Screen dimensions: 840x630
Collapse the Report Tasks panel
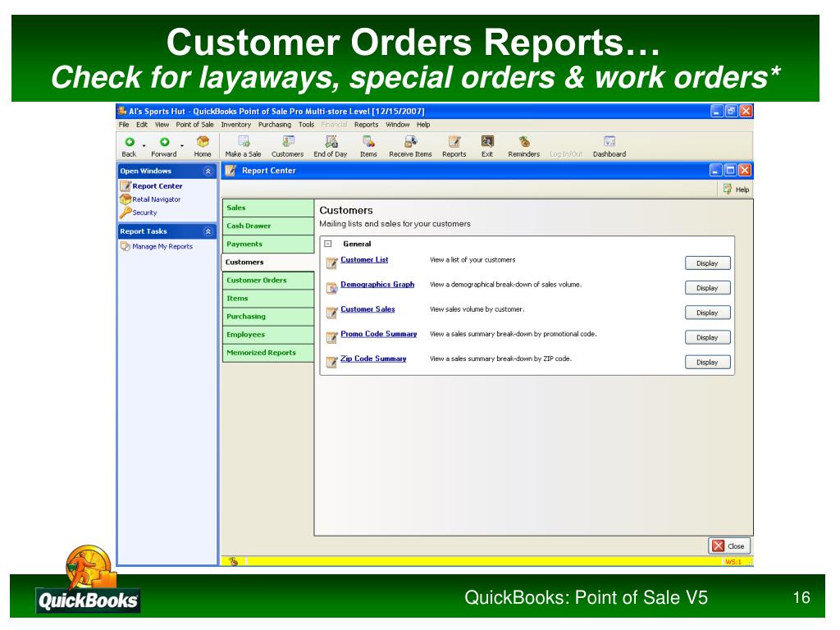tap(208, 231)
